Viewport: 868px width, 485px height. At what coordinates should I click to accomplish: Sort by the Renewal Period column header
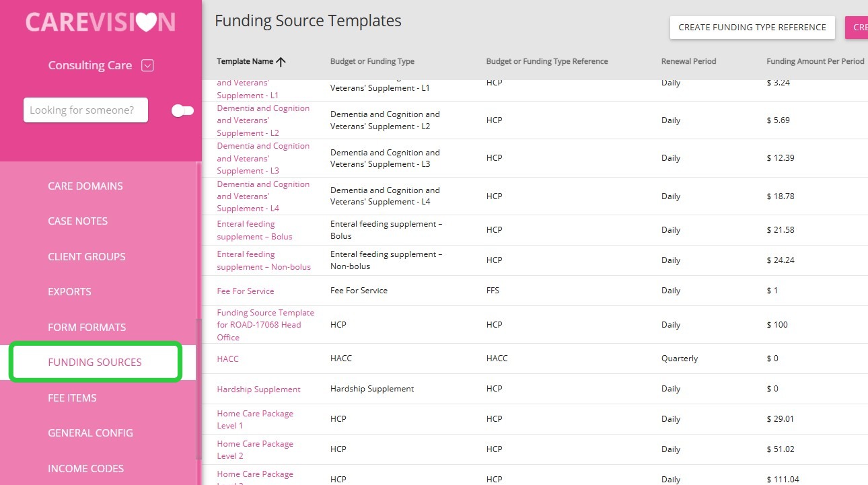(x=688, y=62)
